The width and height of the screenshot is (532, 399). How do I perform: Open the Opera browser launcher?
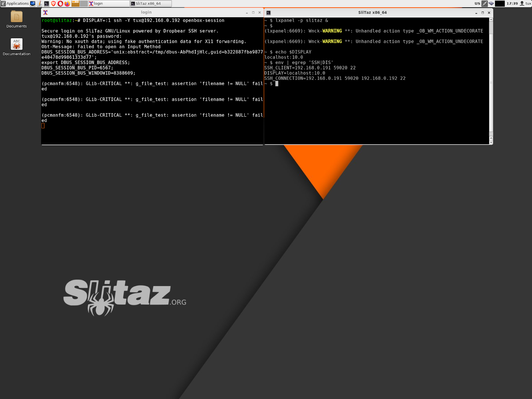60,4
